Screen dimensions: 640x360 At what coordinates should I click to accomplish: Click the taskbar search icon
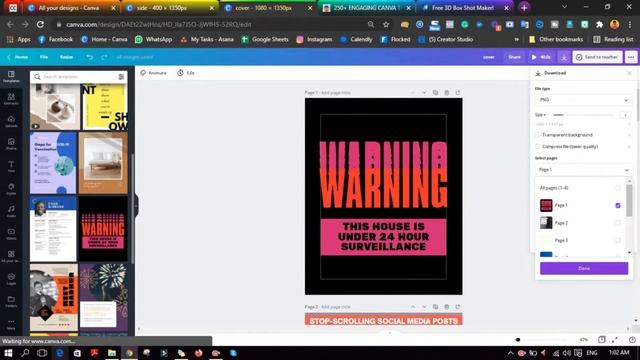click(x=25, y=353)
